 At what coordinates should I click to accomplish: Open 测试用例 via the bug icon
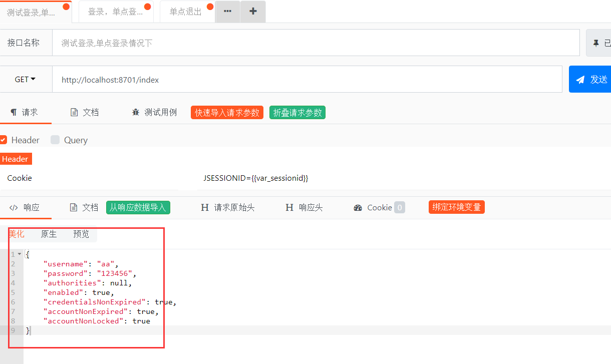(x=135, y=112)
